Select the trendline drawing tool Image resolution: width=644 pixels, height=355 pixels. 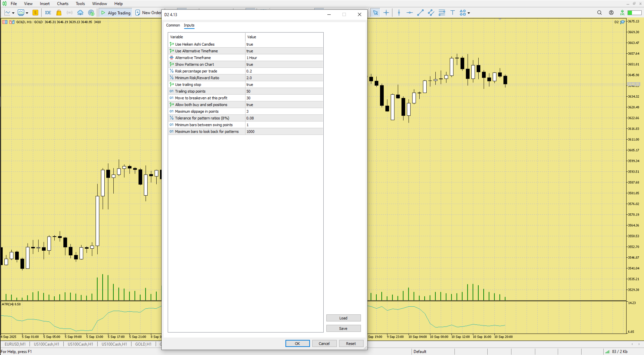coord(420,13)
